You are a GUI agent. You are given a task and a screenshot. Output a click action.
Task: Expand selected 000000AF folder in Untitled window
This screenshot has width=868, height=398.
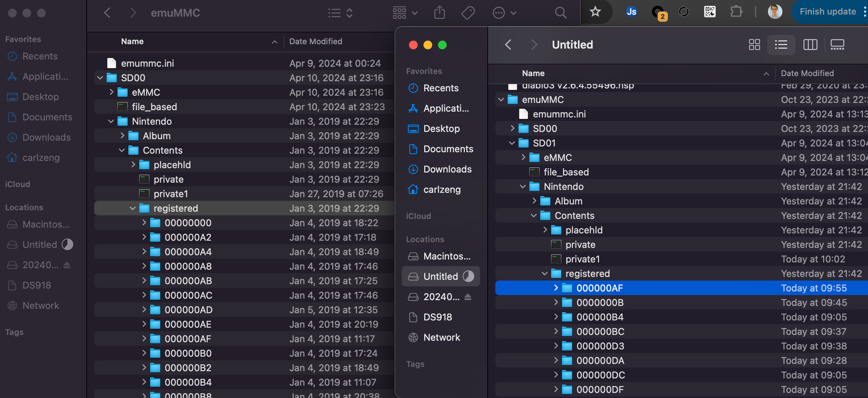pyautogui.click(x=556, y=288)
